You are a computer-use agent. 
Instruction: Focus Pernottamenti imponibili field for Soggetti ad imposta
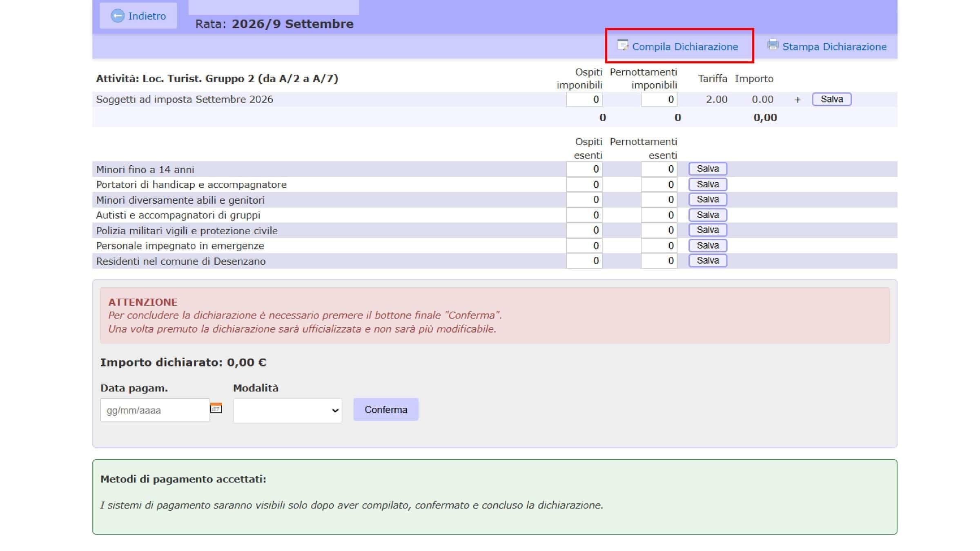pyautogui.click(x=659, y=99)
